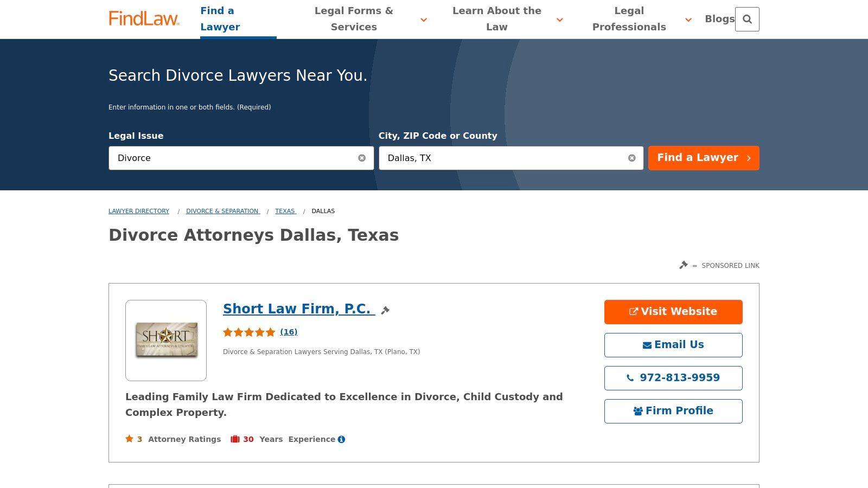Click the gavel sponsored-link icon beside Short Law Firm
This screenshot has width=868, height=488.
tap(385, 310)
